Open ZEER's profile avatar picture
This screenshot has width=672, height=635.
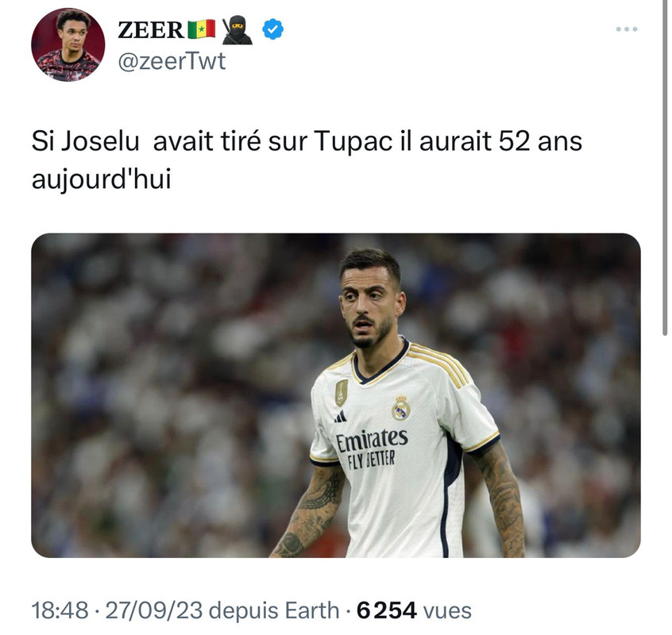pyautogui.click(x=68, y=44)
